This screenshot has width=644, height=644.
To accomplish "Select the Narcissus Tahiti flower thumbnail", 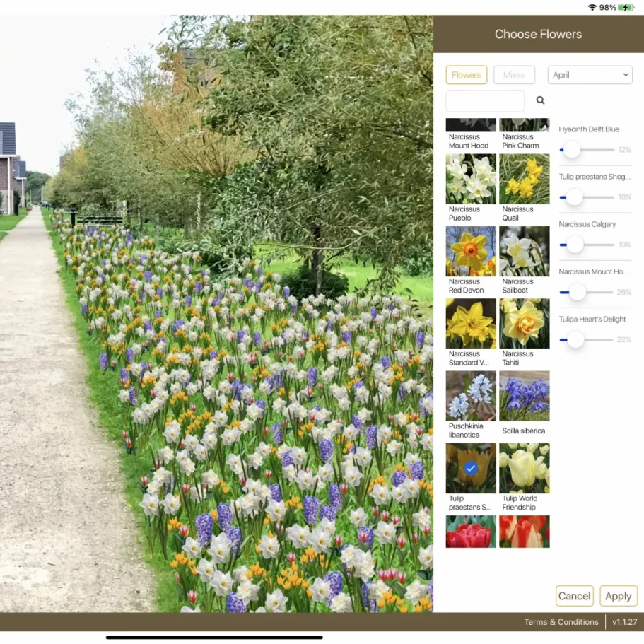I will 524,324.
